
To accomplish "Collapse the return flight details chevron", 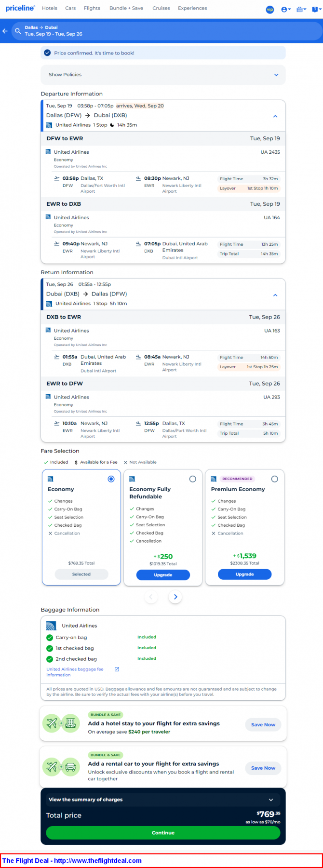I will pos(275,295).
